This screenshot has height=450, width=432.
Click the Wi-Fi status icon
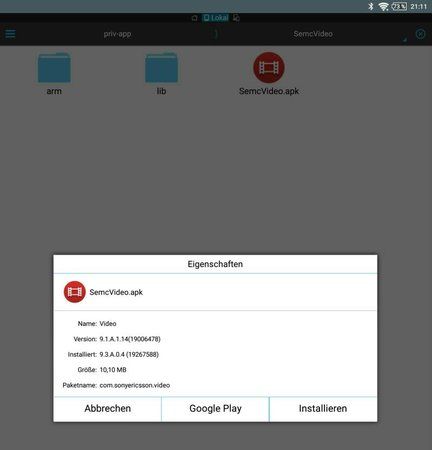384,6
